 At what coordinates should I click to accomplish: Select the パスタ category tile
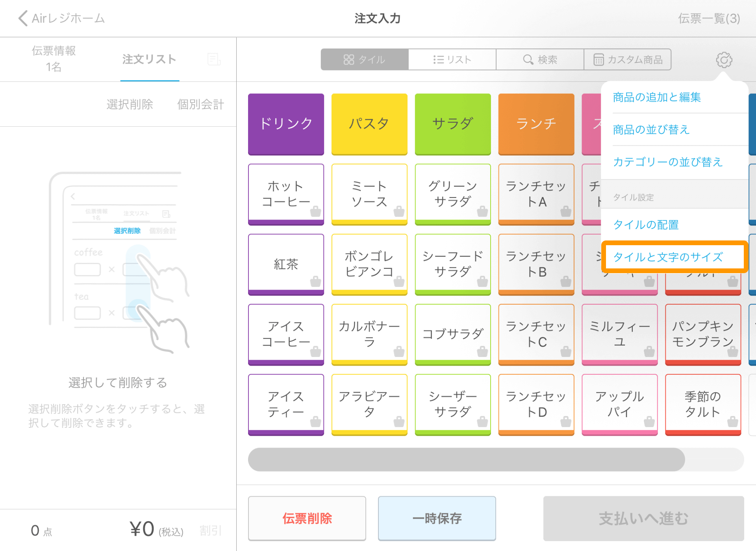pyautogui.click(x=369, y=124)
